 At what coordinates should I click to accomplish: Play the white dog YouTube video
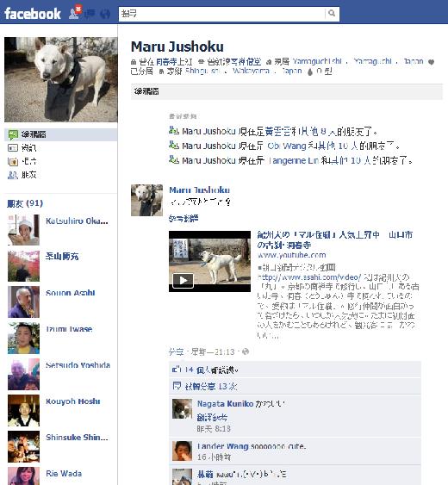183,281
